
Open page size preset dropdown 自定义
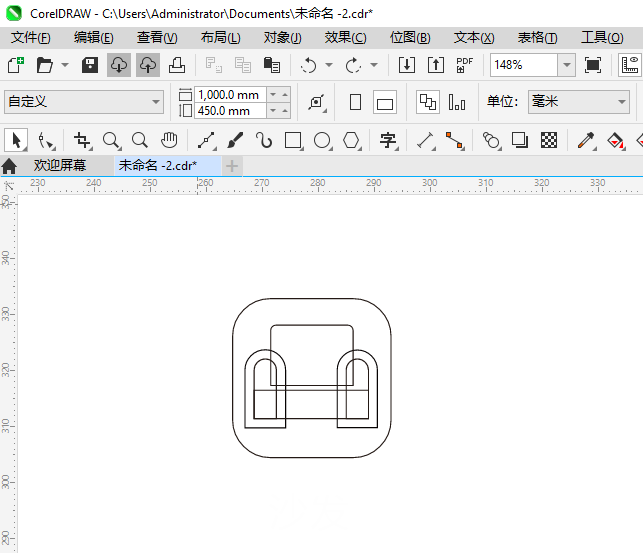[x=84, y=102]
